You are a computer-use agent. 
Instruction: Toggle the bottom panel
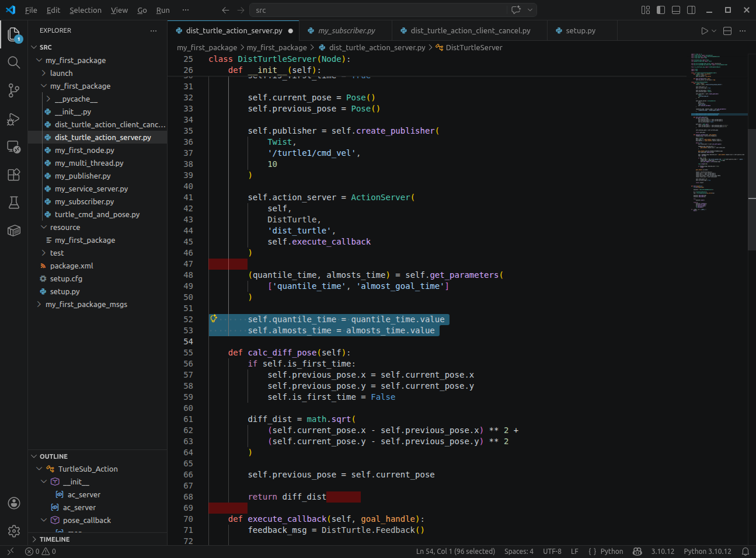(x=676, y=10)
